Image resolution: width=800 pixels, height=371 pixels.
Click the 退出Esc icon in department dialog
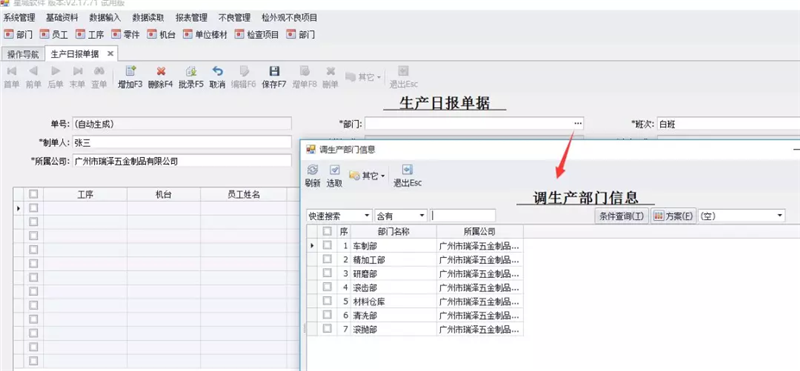click(407, 170)
